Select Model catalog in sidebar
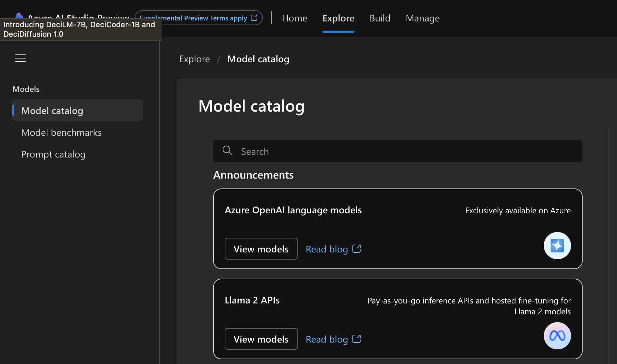Image resolution: width=617 pixels, height=364 pixels. [x=52, y=111]
